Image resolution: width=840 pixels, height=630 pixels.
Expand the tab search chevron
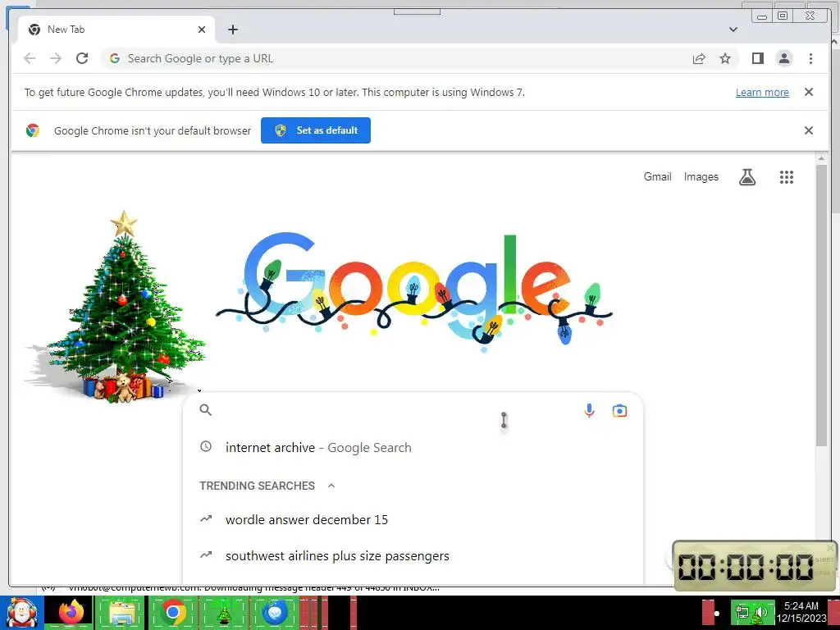click(x=733, y=30)
